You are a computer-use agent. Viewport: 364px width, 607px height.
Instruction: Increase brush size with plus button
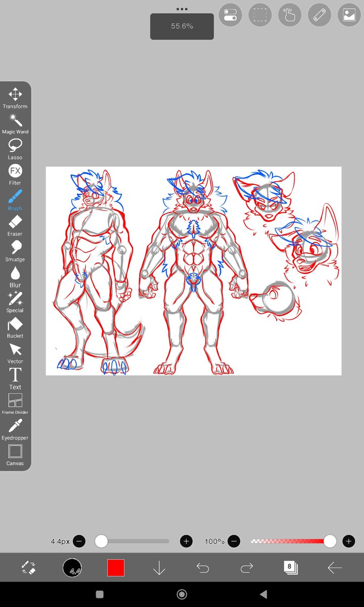pyautogui.click(x=186, y=541)
